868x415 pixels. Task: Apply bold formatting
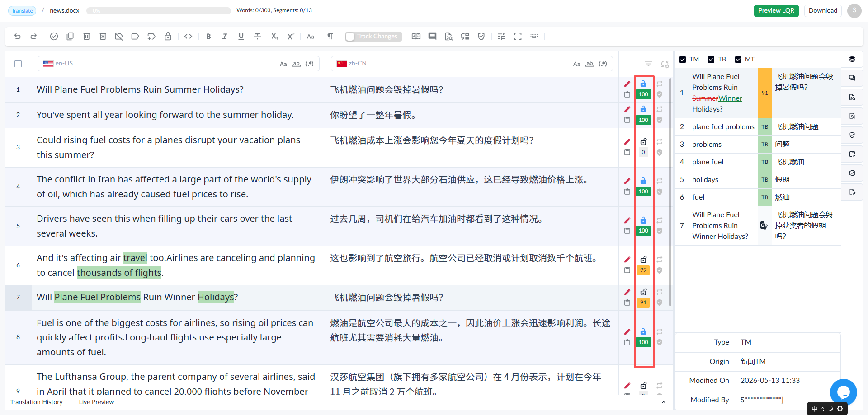point(208,37)
